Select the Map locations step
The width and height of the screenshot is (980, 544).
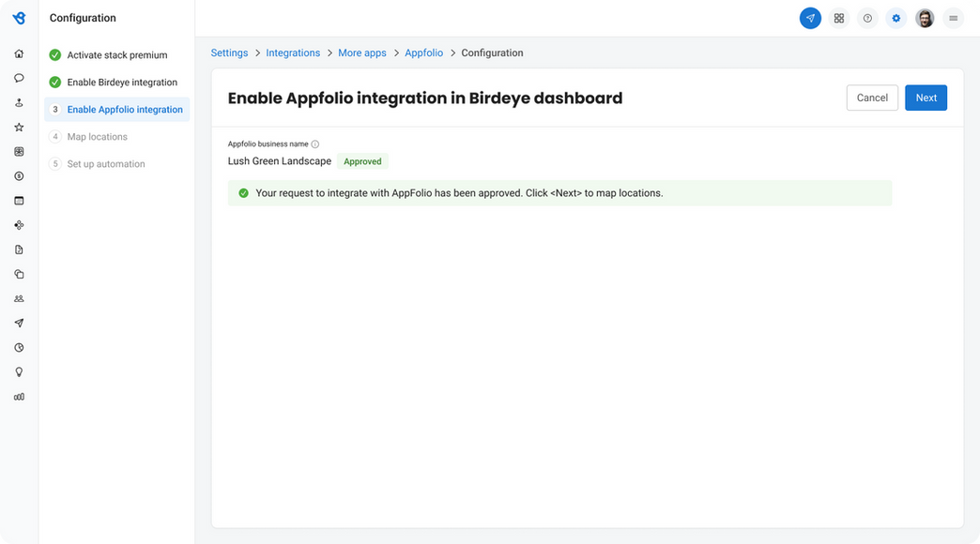coord(117,137)
